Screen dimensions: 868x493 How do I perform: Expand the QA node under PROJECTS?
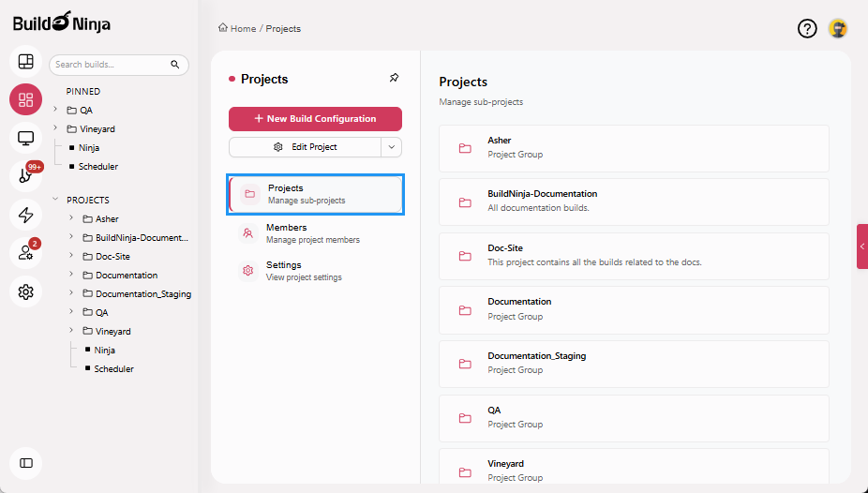(71, 312)
